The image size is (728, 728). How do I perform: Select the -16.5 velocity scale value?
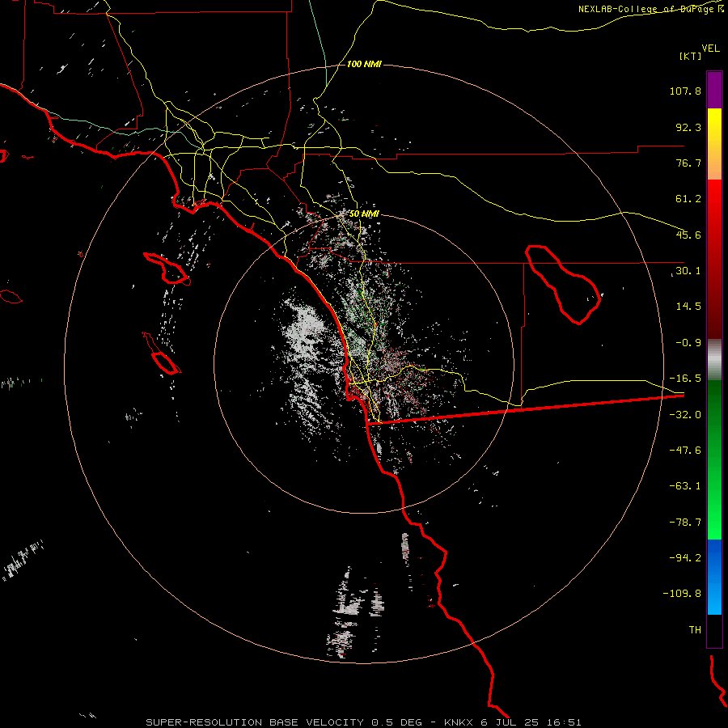(x=685, y=379)
